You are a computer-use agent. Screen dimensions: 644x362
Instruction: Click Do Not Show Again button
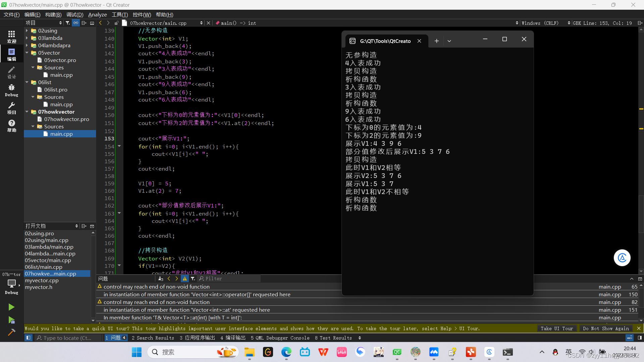coord(606,328)
